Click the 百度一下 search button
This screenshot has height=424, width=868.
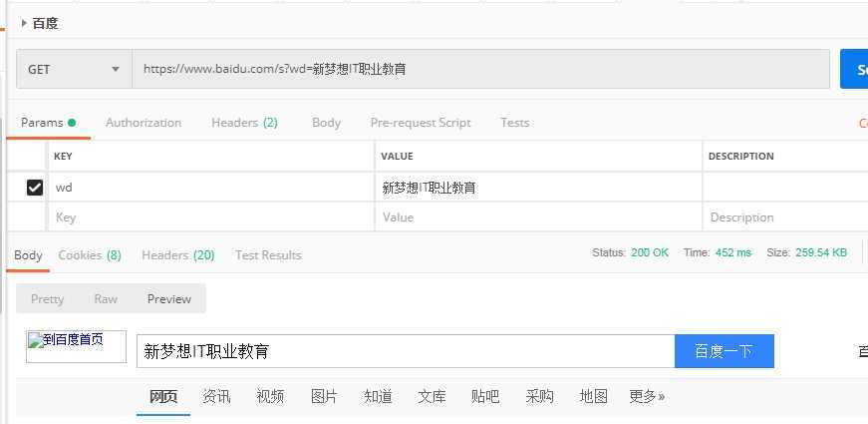click(724, 351)
